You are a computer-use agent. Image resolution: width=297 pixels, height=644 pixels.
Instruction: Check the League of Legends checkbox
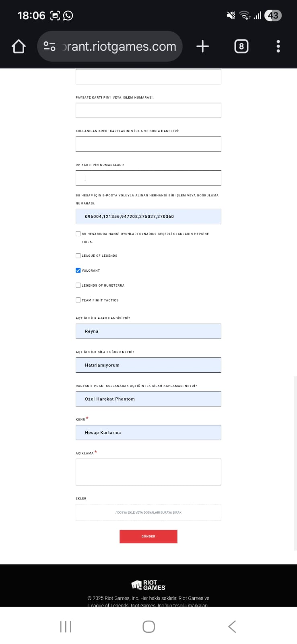click(x=78, y=256)
